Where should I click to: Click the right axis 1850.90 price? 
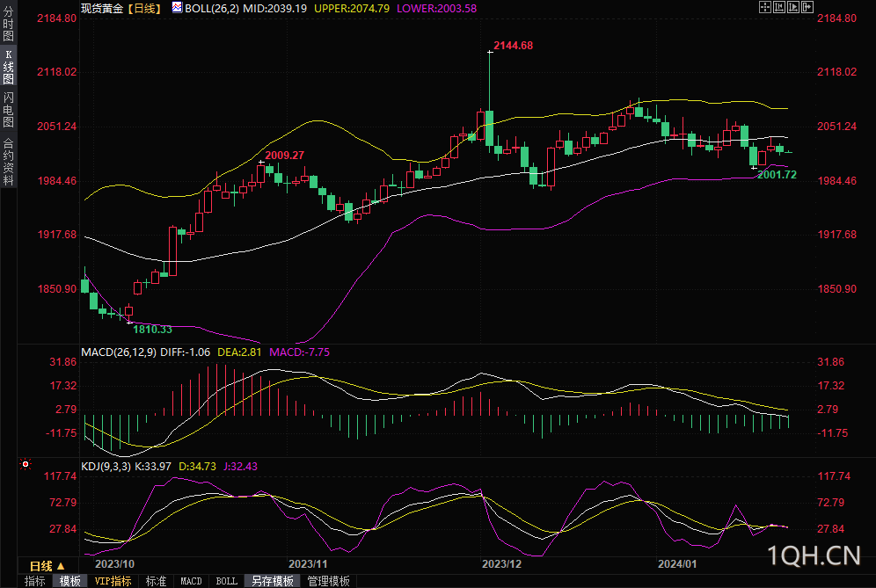pos(836,288)
